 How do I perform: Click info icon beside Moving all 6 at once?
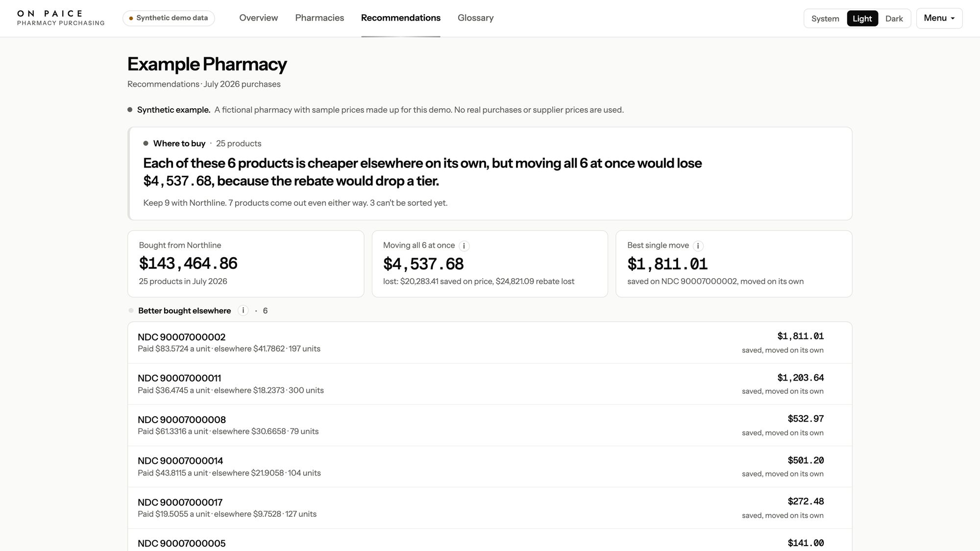click(464, 246)
